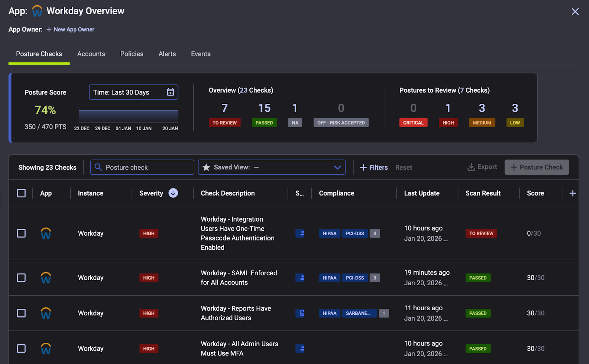The height and width of the screenshot is (364, 589).
Task: Click '19 minutes ago' last update text
Action: tap(427, 272)
